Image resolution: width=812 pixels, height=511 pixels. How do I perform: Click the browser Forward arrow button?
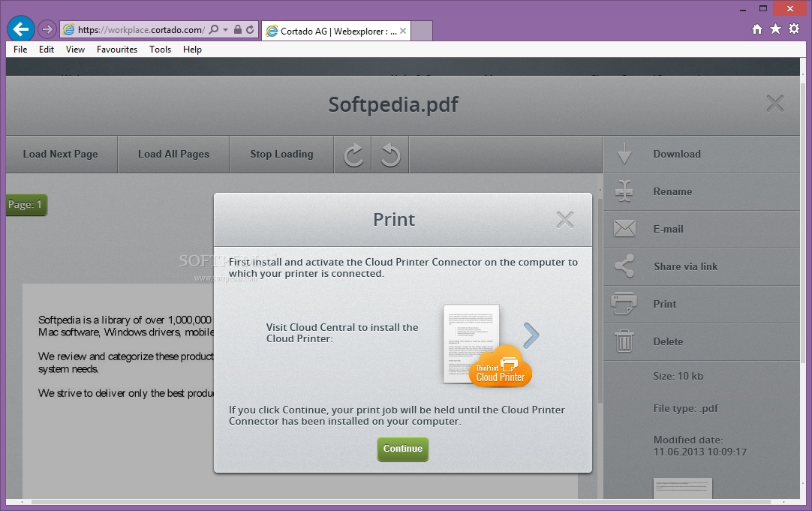(47, 29)
